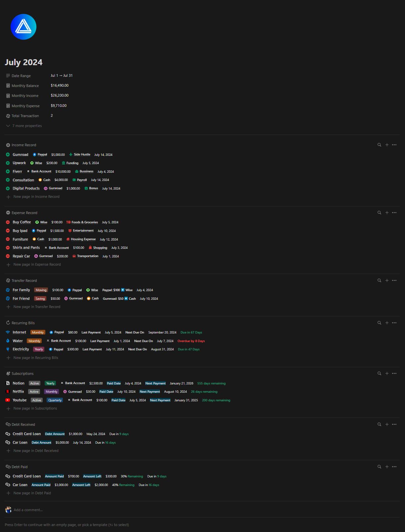Click the Monthly Income value $26,200.00
Viewport: 405px width, 532px height.
(60, 95)
